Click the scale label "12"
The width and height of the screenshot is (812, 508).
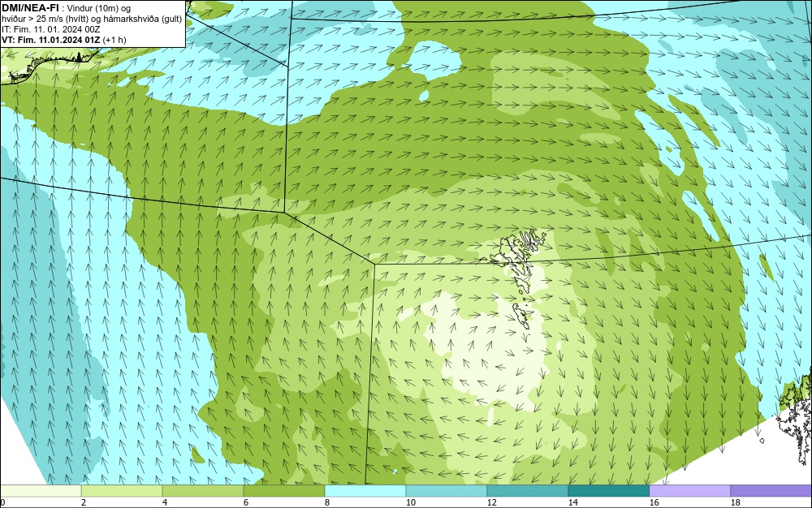[x=491, y=502]
